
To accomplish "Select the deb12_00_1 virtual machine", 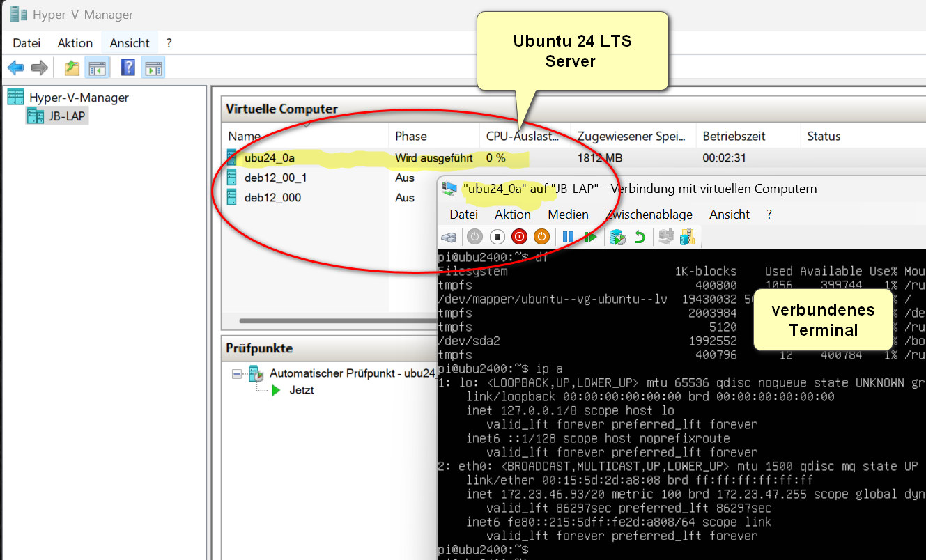I will coord(275,178).
